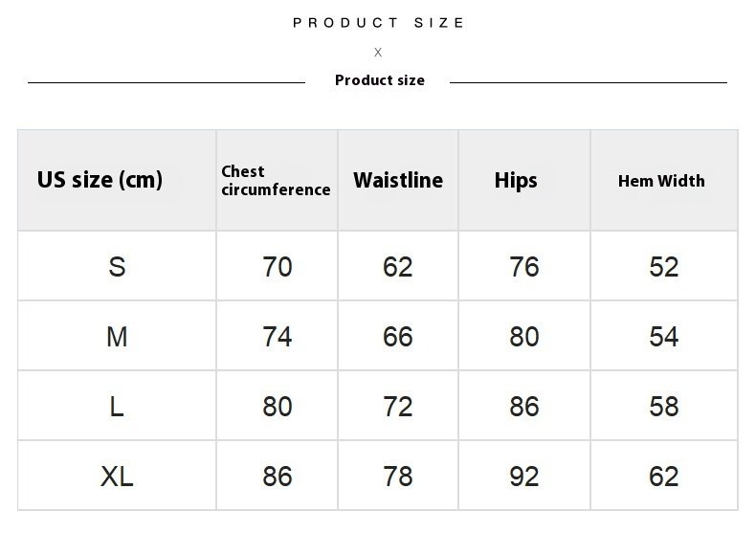The height and width of the screenshot is (533, 756).
Task: Click the size S row label
Action: (117, 267)
